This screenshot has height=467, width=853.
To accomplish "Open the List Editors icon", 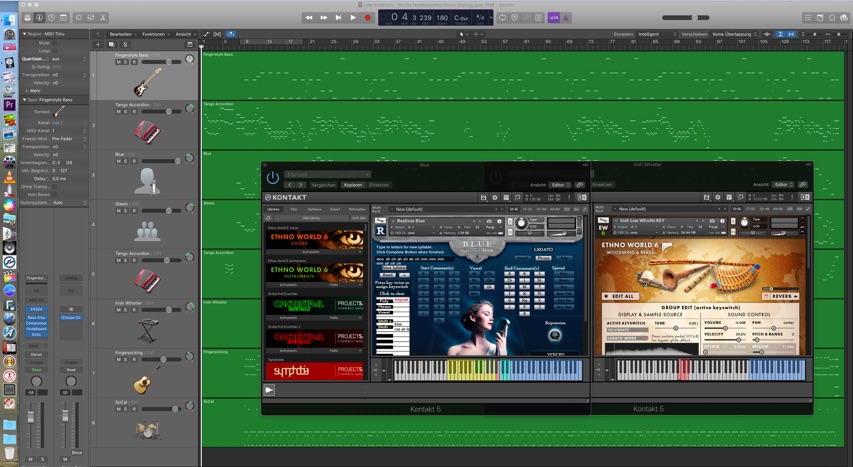I will point(808,17).
